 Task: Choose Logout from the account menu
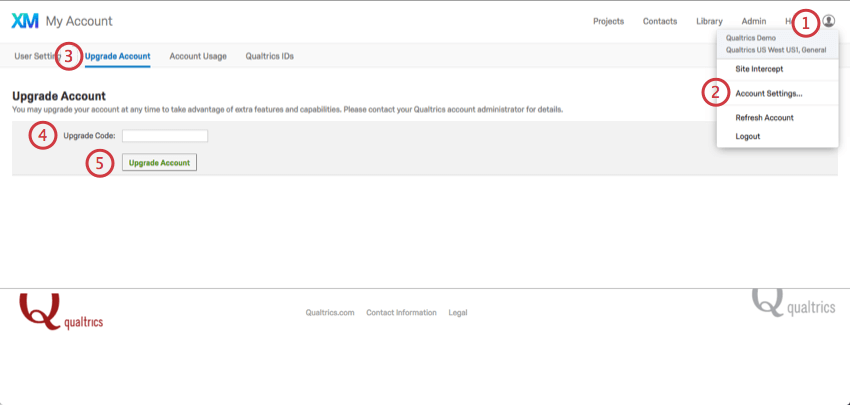click(x=748, y=136)
